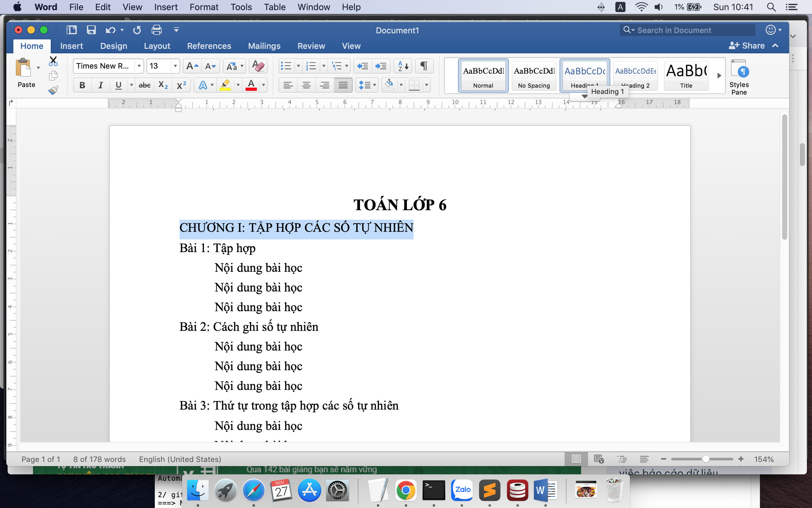The height and width of the screenshot is (508, 812).
Task: Apply red font color
Action: click(x=251, y=85)
